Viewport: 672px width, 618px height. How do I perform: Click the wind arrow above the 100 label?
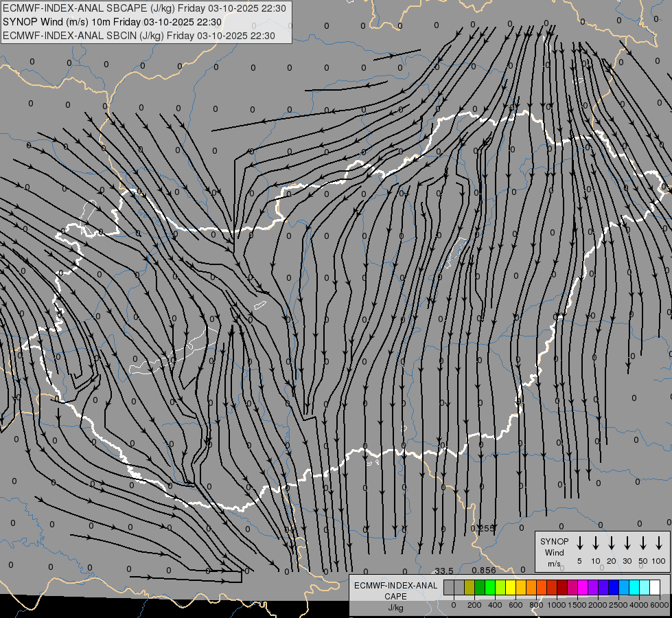tap(659, 543)
